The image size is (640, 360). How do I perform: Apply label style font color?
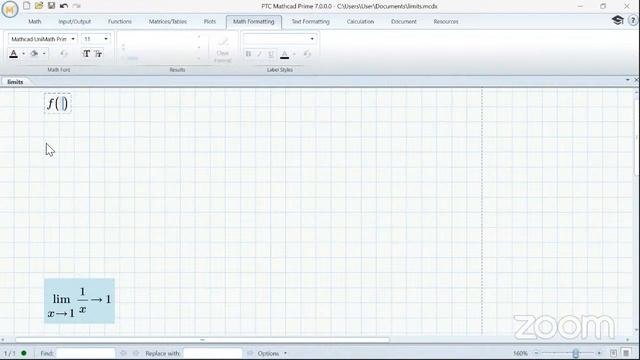tap(284, 54)
